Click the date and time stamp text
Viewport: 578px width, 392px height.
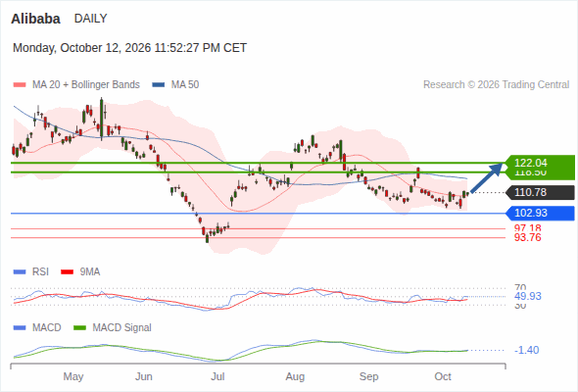pos(129,48)
